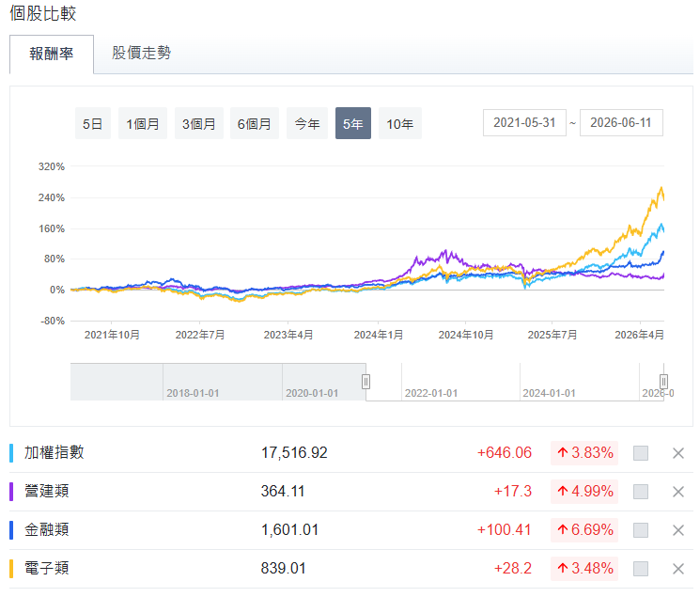The image size is (700, 597).
Task: Choose the 10年 time range
Action: click(400, 123)
